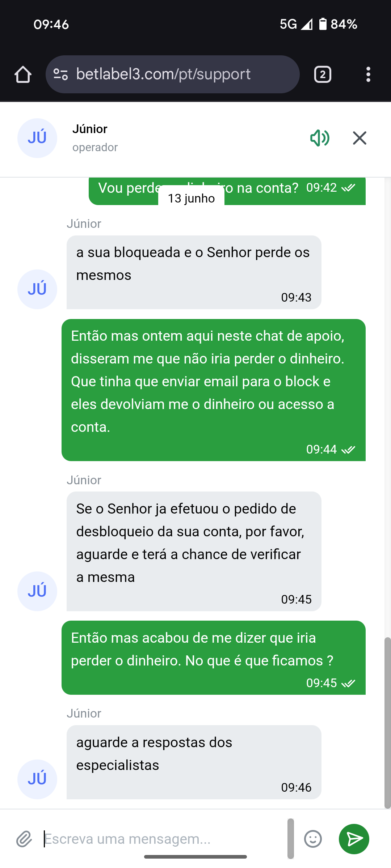Open the emoji picker smiley icon
This screenshot has width=391, height=868.
coord(313,839)
